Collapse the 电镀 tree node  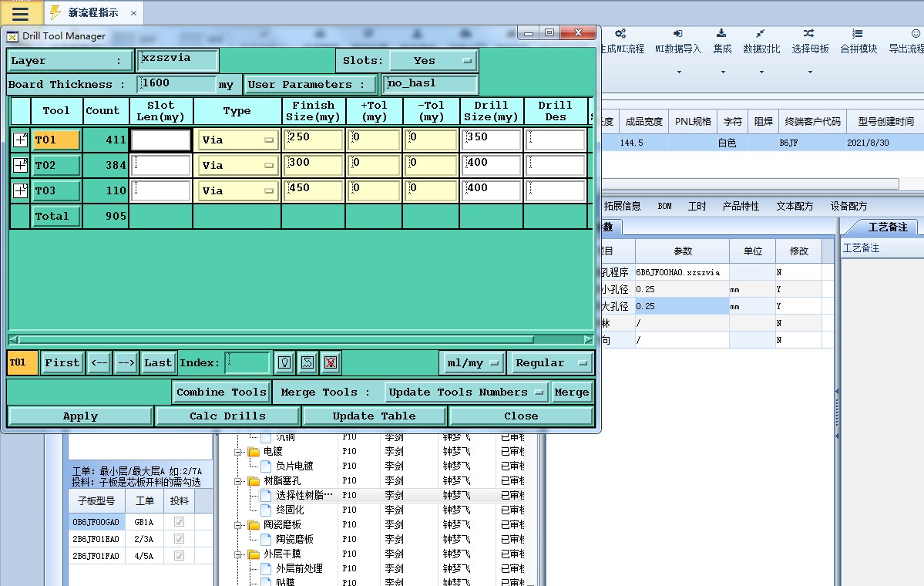point(238,452)
